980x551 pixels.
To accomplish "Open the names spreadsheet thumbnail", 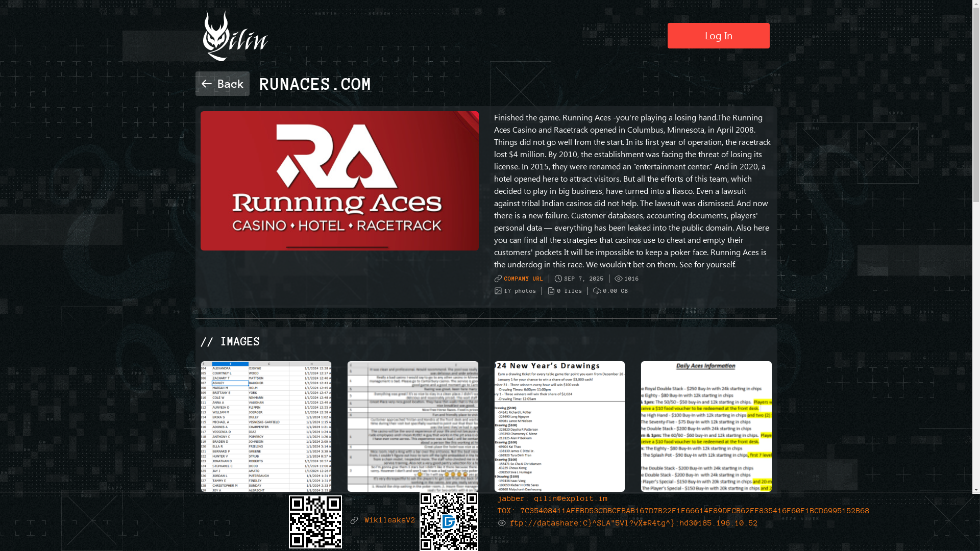I will pyautogui.click(x=266, y=426).
